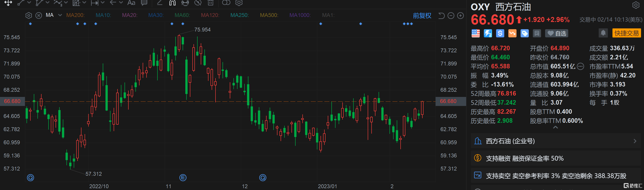
Task: Expand trend line tool options arrow
Action: [x=29, y=3]
